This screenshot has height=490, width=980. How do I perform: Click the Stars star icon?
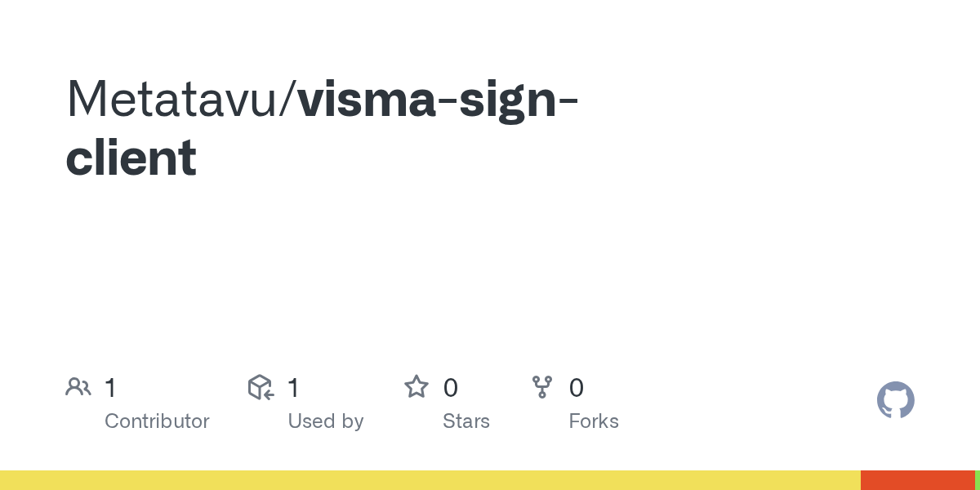pyautogui.click(x=416, y=387)
